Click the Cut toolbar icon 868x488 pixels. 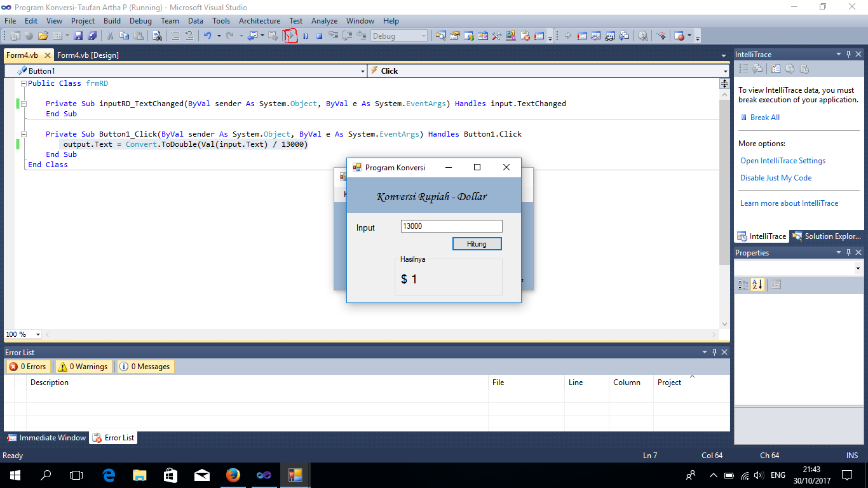(109, 36)
